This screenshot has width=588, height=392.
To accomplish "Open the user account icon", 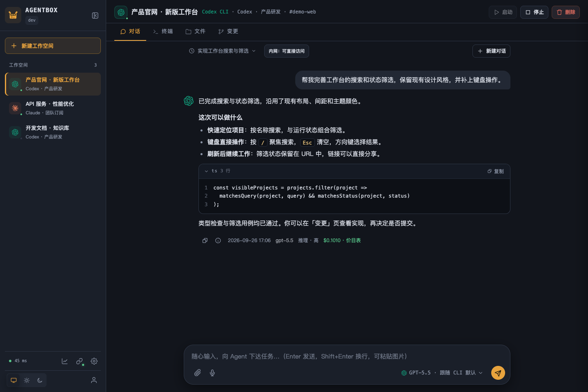I will point(94,380).
